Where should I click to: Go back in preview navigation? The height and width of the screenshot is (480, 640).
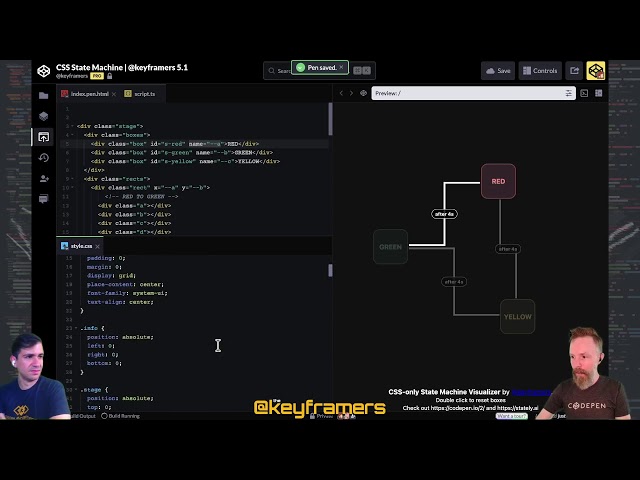click(x=341, y=93)
